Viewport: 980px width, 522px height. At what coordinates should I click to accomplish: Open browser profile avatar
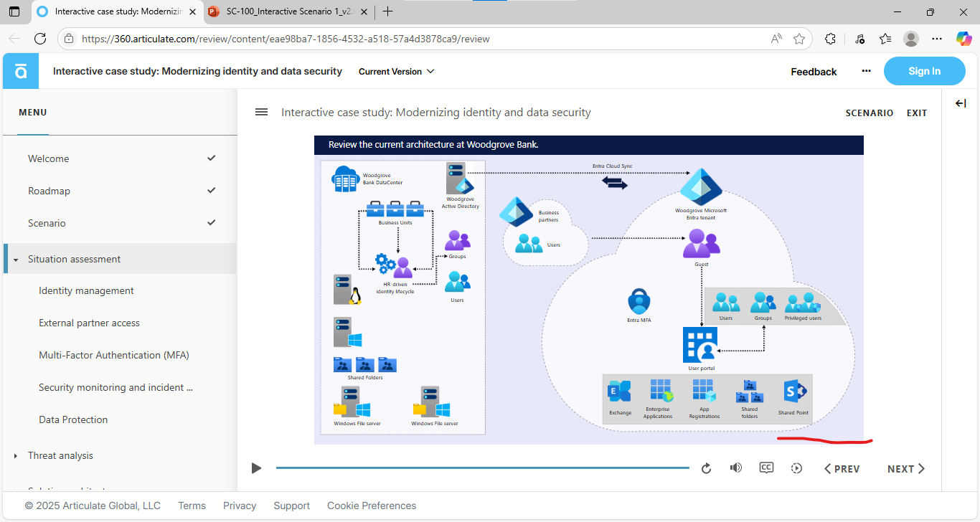click(x=911, y=39)
